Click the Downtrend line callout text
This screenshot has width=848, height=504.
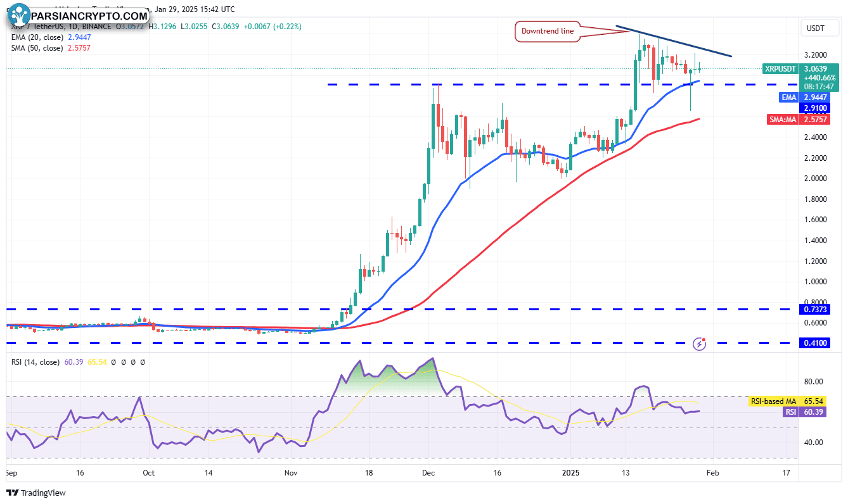(548, 31)
